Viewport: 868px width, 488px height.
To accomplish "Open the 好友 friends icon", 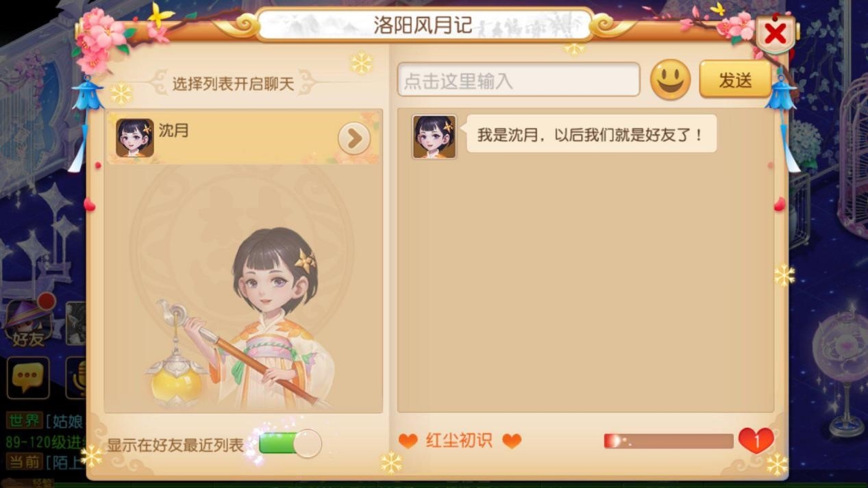I will [x=29, y=322].
